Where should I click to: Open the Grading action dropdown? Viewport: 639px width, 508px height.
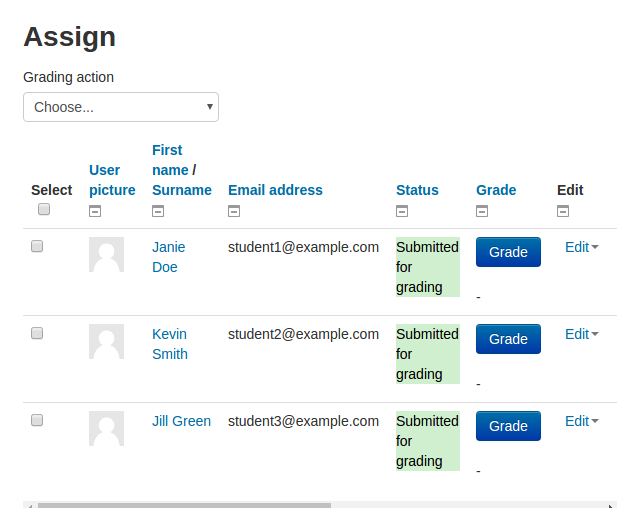121,107
